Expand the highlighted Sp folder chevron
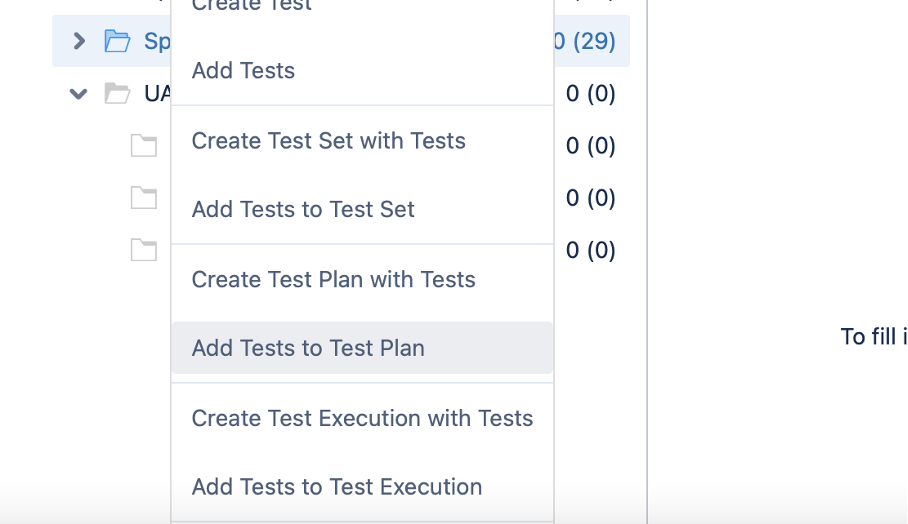Viewport: 908px width, 524px height. pos(79,41)
